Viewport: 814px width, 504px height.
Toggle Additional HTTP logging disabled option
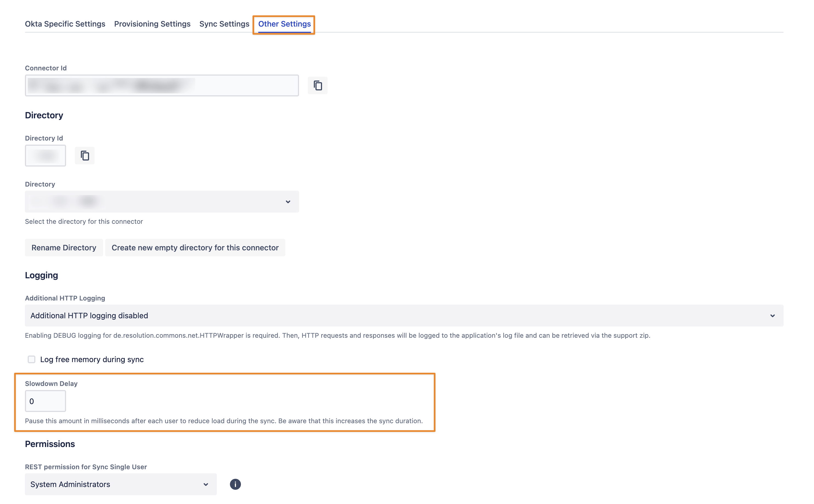[403, 315]
